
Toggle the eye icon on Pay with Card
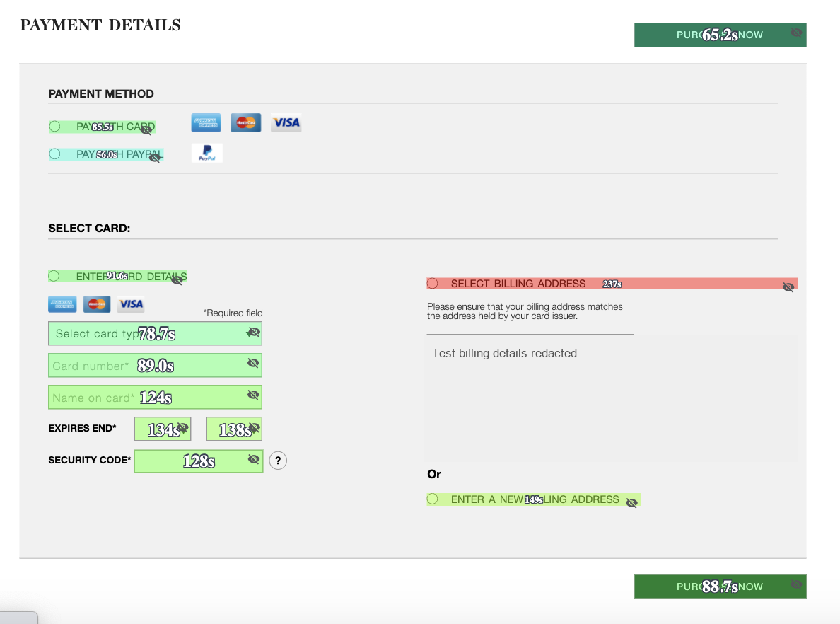click(146, 129)
